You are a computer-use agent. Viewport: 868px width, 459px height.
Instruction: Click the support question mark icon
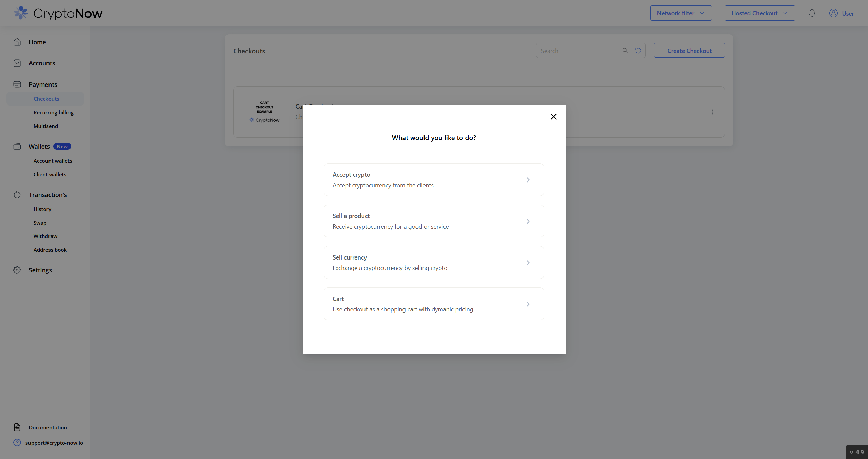point(17,443)
